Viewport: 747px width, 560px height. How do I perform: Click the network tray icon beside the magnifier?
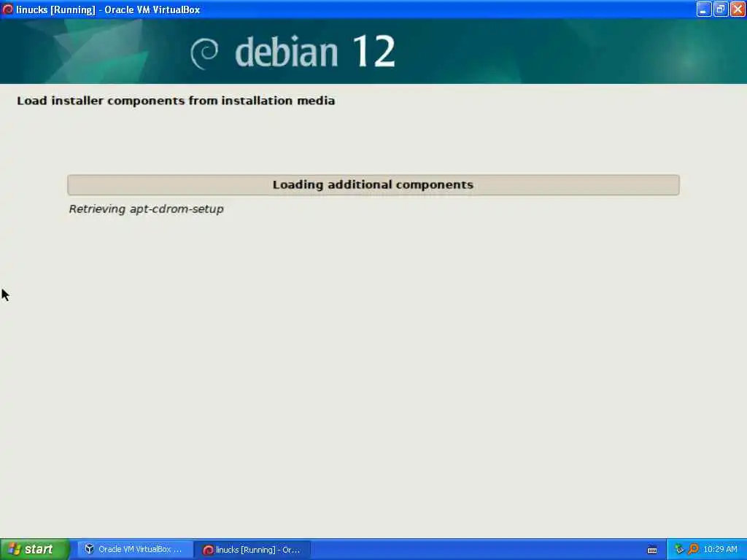679,549
